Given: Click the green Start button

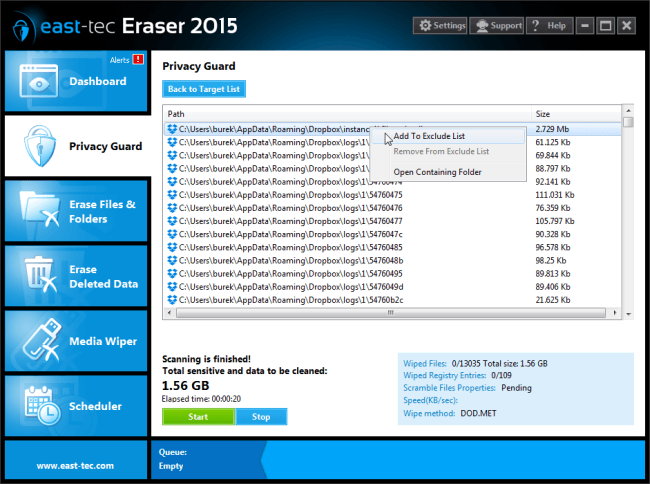Looking at the screenshot, I should tap(198, 416).
